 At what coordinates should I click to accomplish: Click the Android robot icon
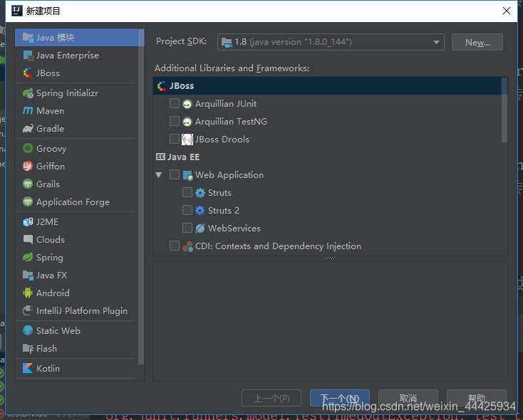point(28,293)
